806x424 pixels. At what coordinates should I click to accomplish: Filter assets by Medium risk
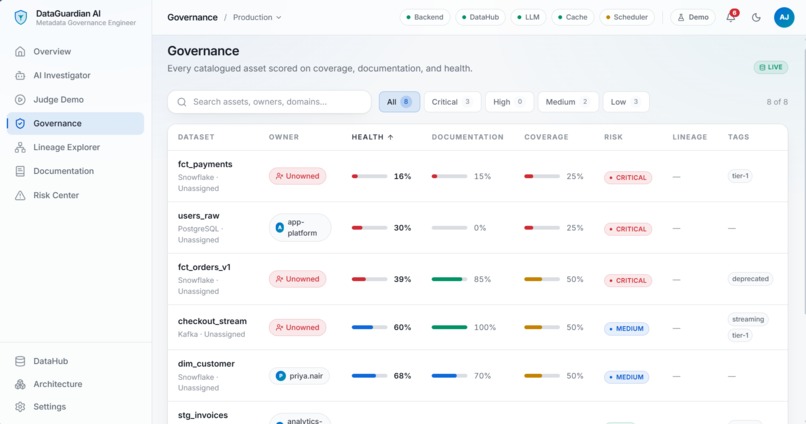[567, 102]
